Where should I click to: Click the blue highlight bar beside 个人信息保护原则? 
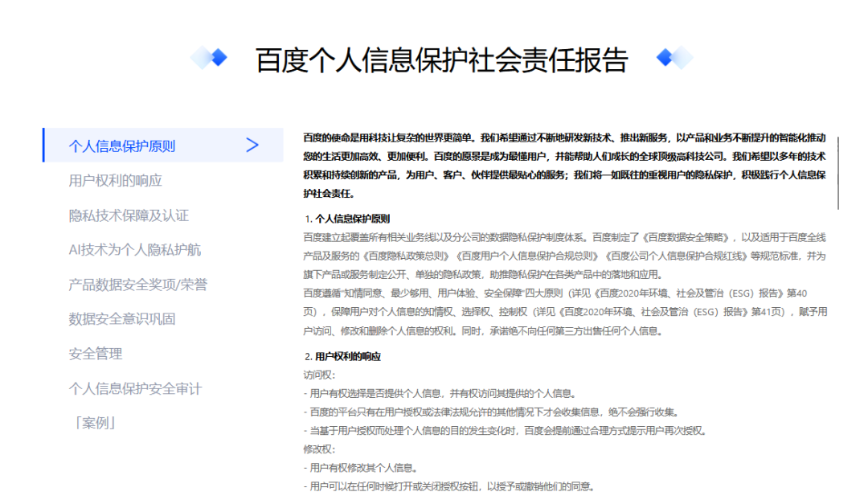(43, 144)
